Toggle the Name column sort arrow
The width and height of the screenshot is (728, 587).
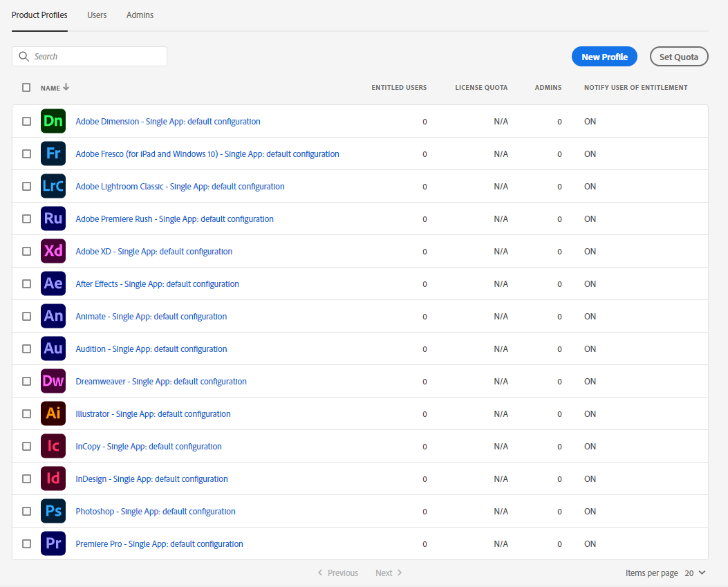[x=66, y=87]
